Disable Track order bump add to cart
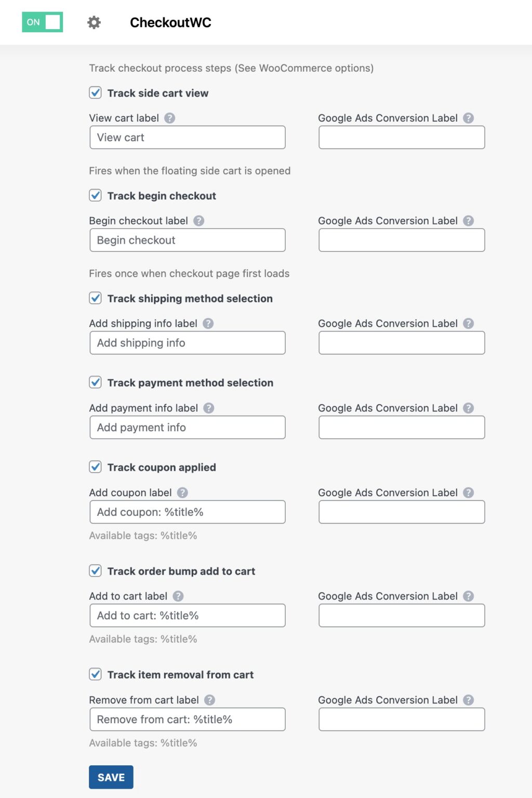The width and height of the screenshot is (532, 798). pyautogui.click(x=95, y=571)
